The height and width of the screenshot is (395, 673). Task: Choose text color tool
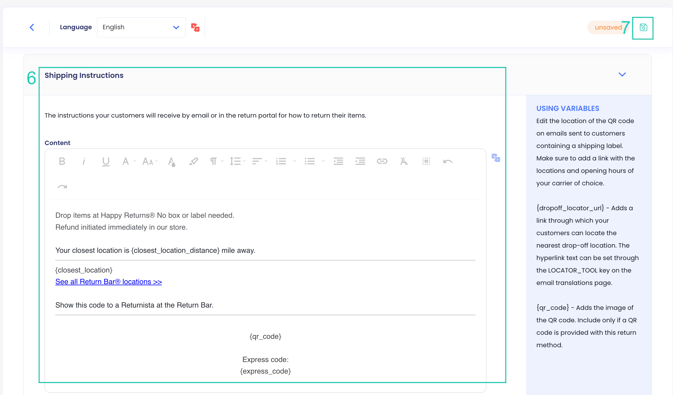click(x=171, y=162)
